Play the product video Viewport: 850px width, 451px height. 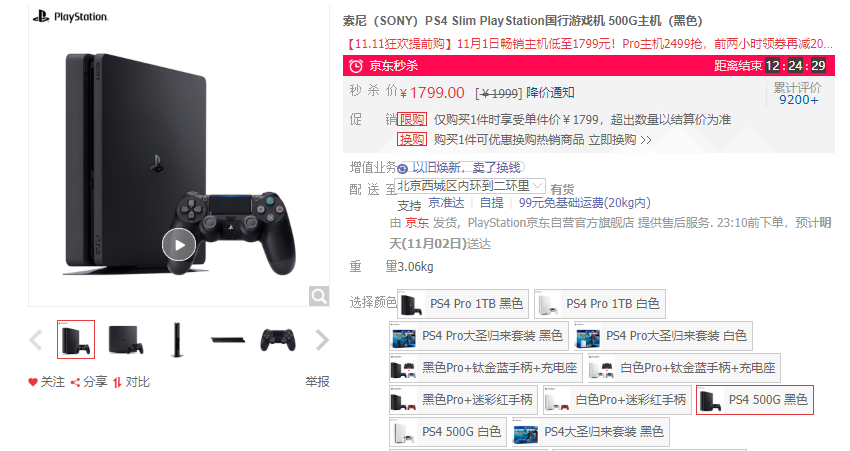coord(179,245)
